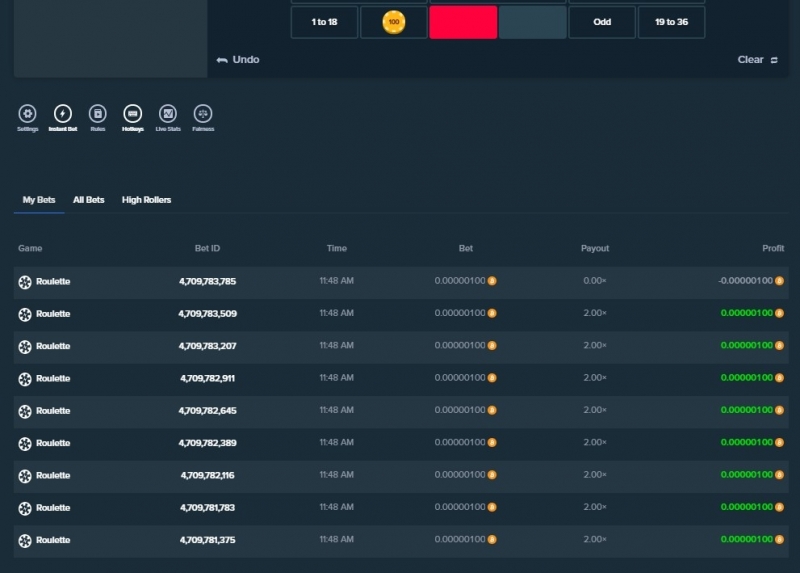Click Roulette icon in last bet row
Screen dimensions: 800x573
click(x=25, y=540)
